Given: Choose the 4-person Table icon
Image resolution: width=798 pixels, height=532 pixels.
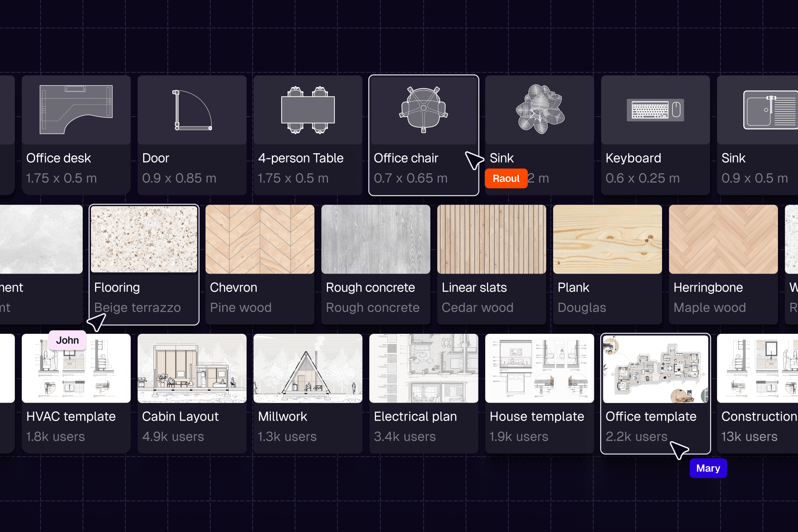Looking at the screenshot, I should (x=308, y=110).
